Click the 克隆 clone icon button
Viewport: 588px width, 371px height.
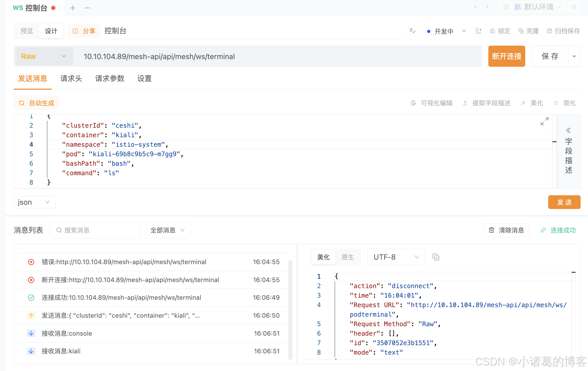pos(528,31)
